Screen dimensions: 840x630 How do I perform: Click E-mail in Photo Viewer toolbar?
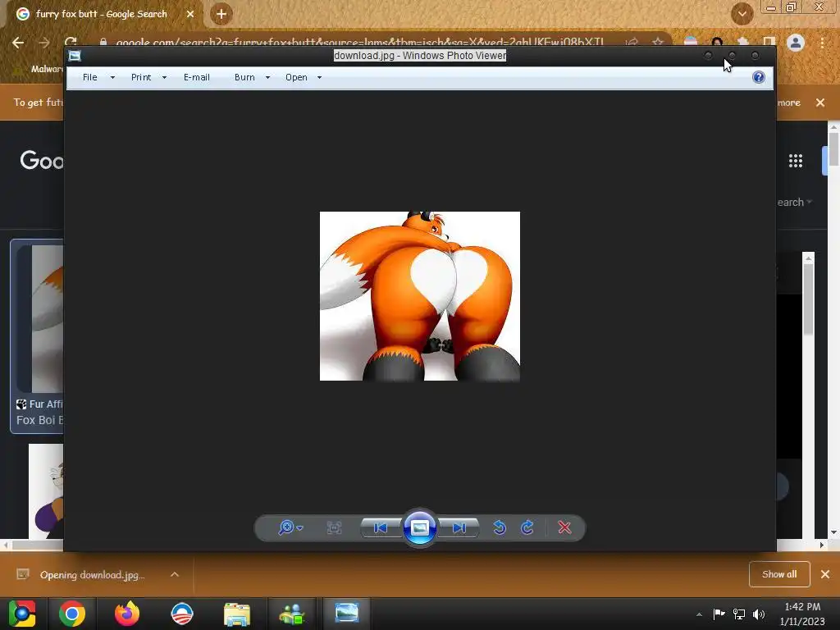pyautogui.click(x=197, y=77)
